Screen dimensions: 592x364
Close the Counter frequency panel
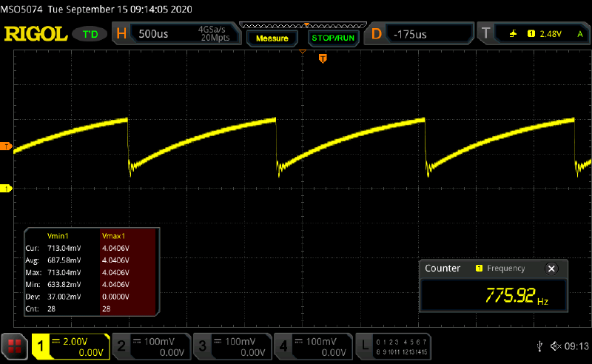(550, 269)
